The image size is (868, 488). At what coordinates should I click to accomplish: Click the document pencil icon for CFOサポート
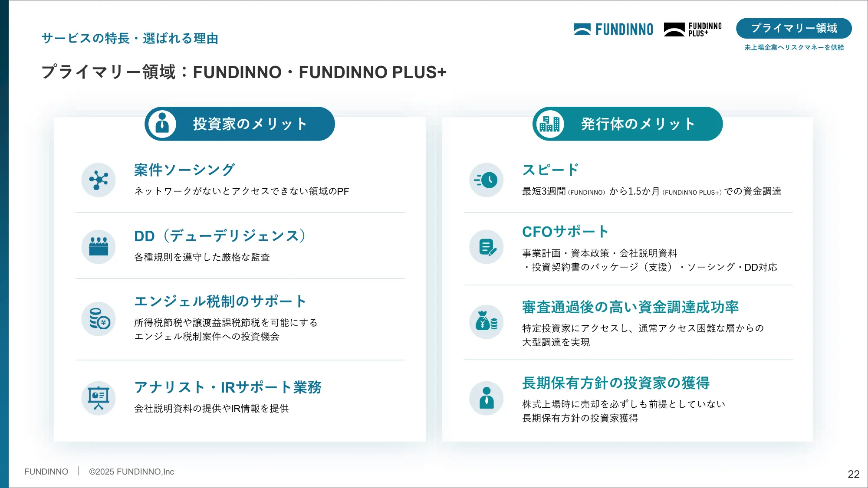[487, 247]
